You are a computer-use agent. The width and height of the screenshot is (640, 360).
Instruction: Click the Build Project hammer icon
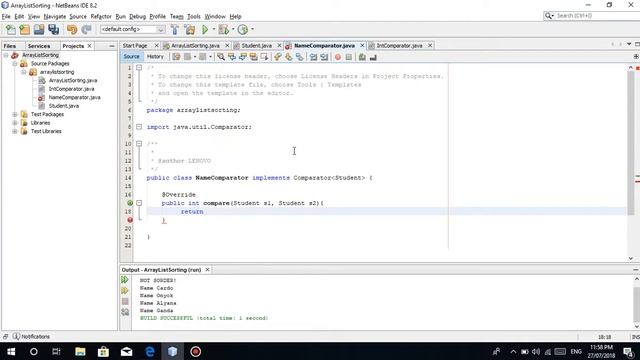coord(174,29)
